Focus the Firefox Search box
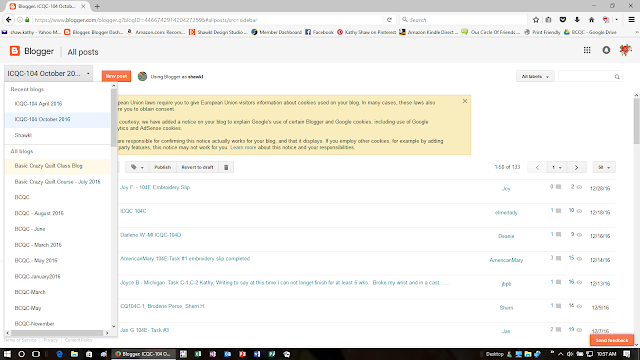 [463, 20]
